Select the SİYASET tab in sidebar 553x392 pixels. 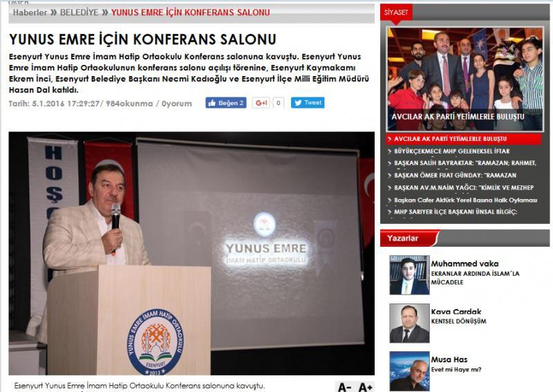point(396,12)
